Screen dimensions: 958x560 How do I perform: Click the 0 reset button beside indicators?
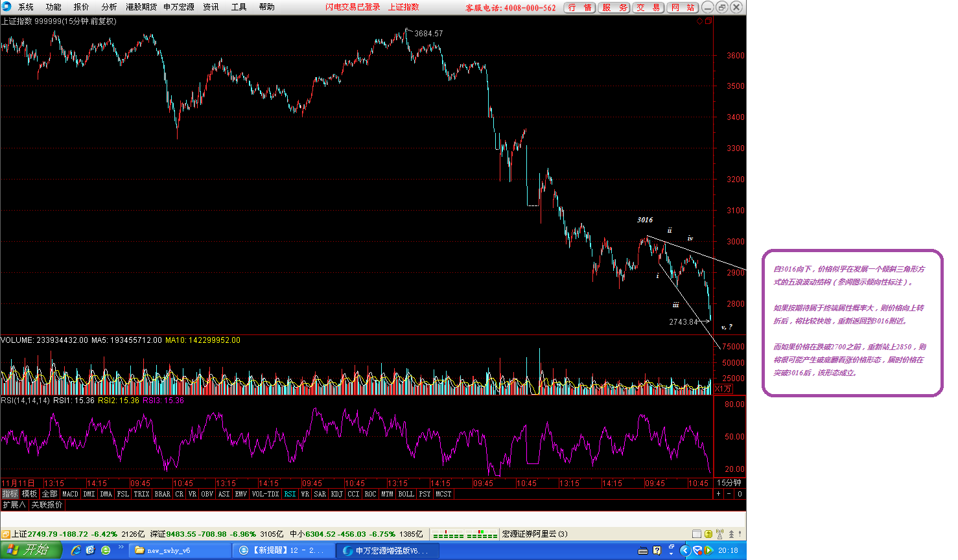point(740,494)
